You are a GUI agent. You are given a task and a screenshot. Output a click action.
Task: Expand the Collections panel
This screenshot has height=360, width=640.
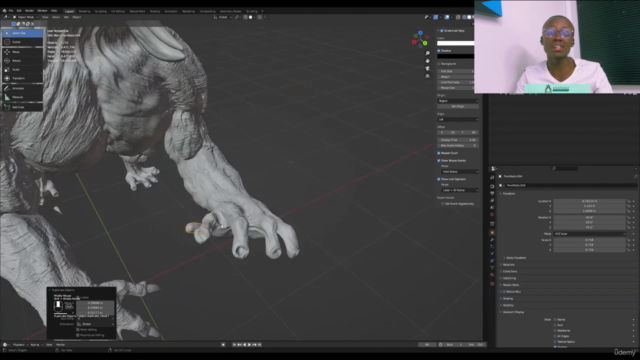(x=509, y=271)
